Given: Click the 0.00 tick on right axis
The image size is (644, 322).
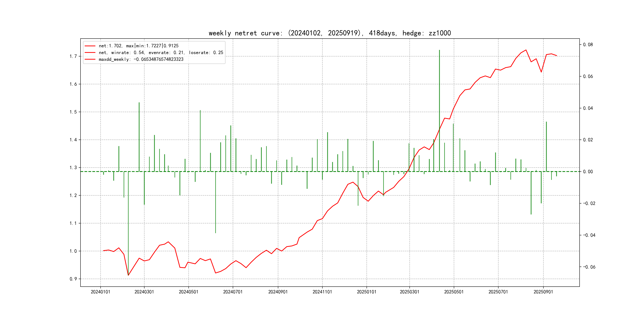Looking at the screenshot, I should click(x=588, y=172).
